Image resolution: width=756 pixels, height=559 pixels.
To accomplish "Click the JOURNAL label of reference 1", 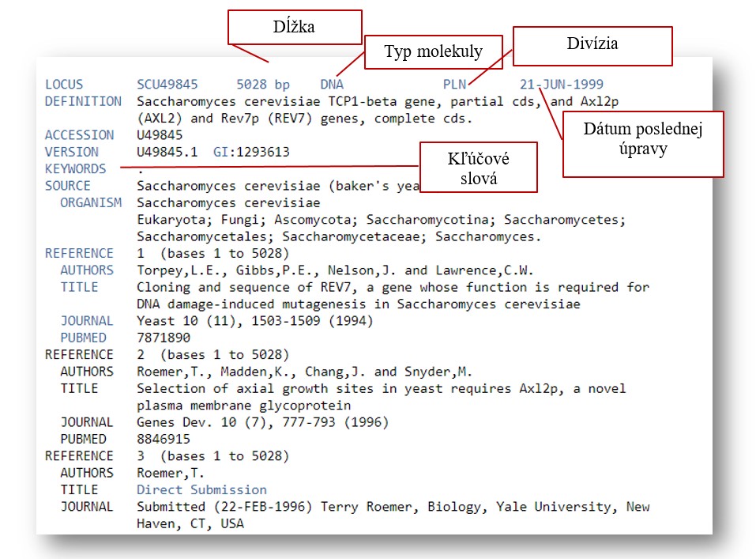I will pyautogui.click(x=87, y=321).
